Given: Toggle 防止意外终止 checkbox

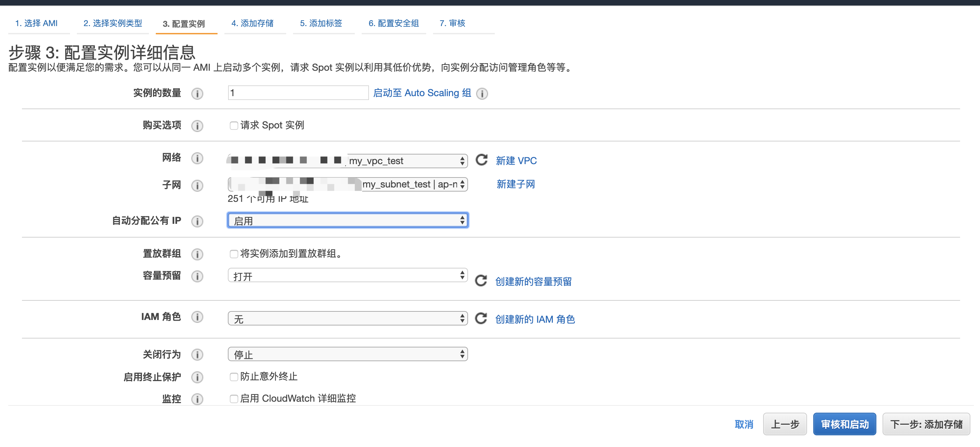Looking at the screenshot, I should coord(234,377).
